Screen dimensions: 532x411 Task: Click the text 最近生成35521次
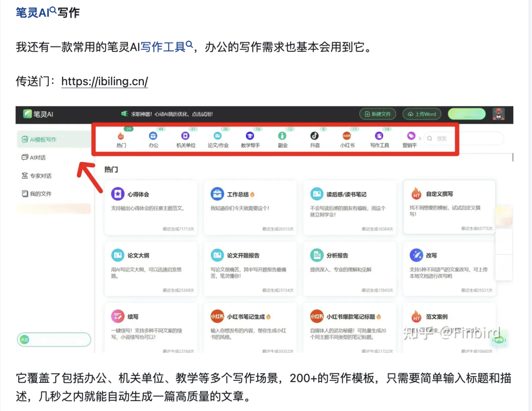pyautogui.click(x=477, y=290)
